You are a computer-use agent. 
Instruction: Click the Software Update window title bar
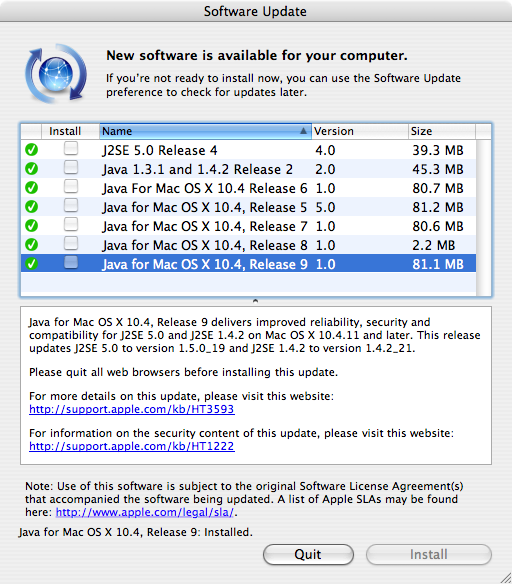256,11
